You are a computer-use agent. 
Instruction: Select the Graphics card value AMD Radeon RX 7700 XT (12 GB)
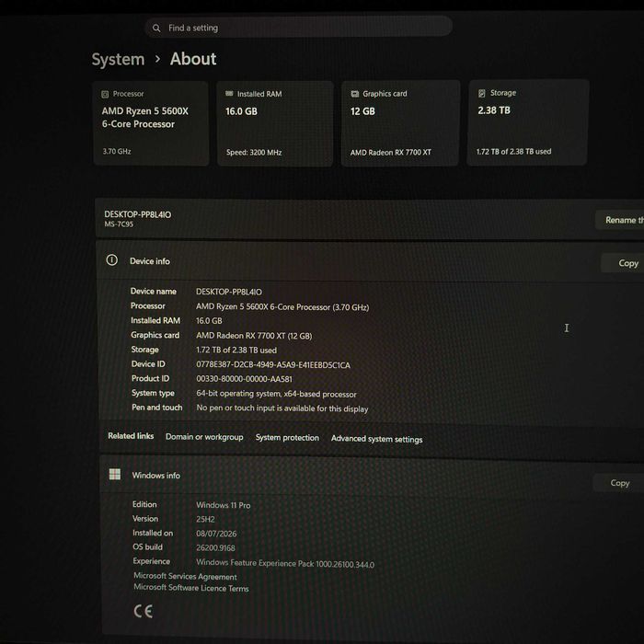(x=254, y=336)
